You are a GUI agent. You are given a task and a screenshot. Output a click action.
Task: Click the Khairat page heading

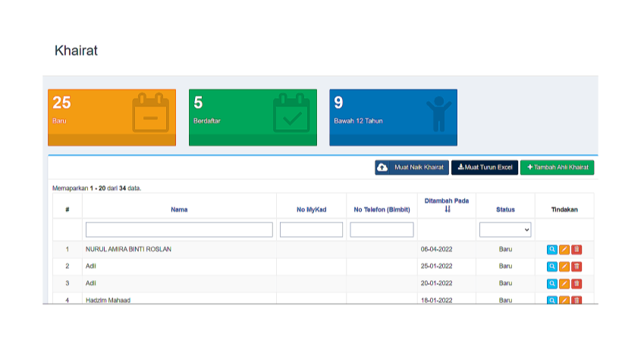click(x=76, y=51)
